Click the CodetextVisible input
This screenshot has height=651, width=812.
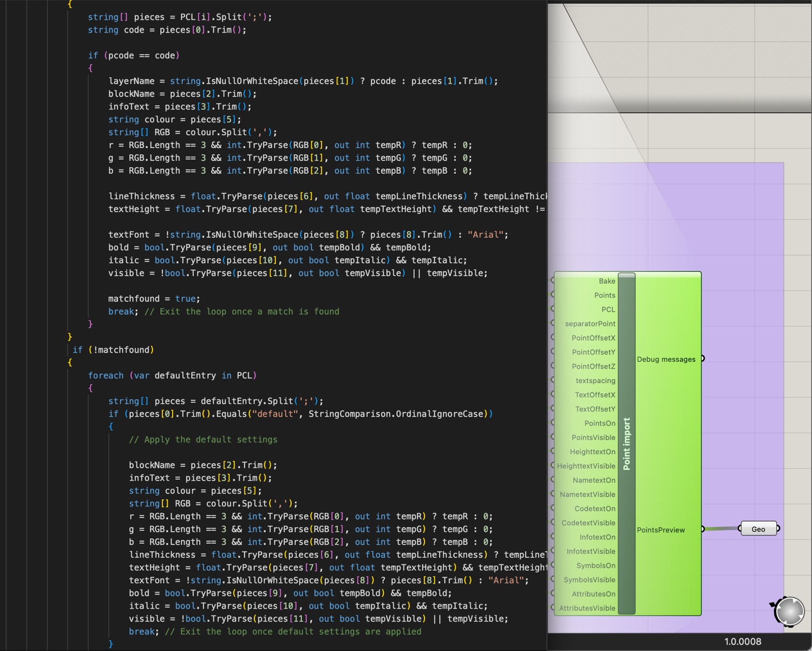(x=588, y=523)
